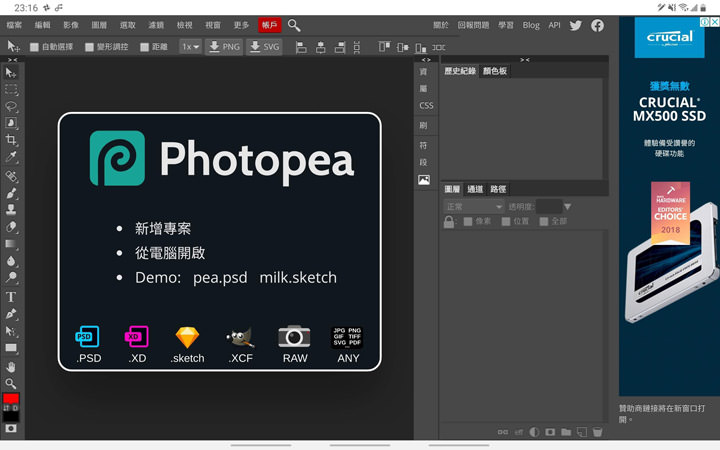This screenshot has height=450, width=720.
Task: Align right edges icon in options bar
Action: (340, 47)
